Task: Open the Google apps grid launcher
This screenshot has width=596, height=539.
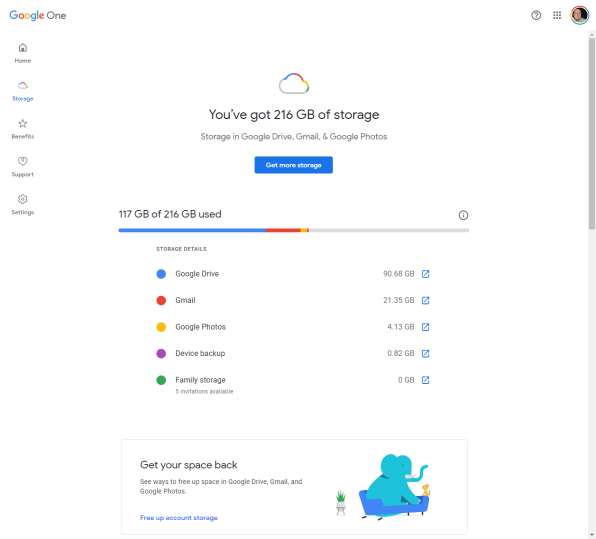Action: click(557, 15)
